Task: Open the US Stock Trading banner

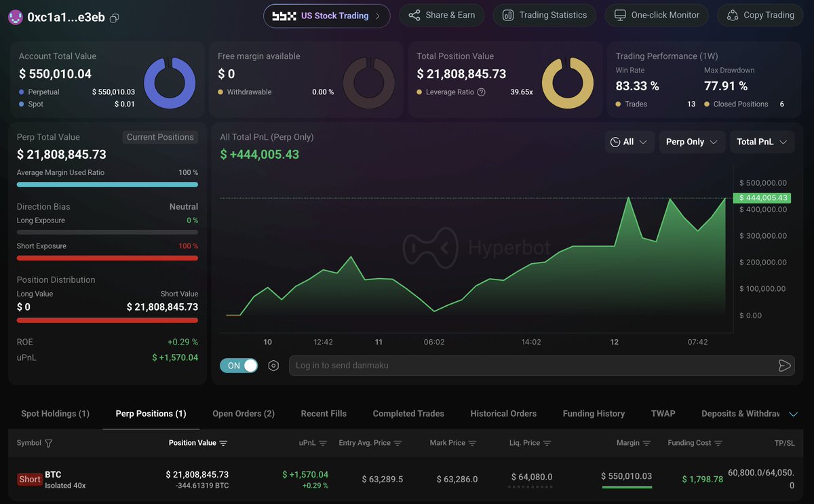Action: pyautogui.click(x=327, y=16)
